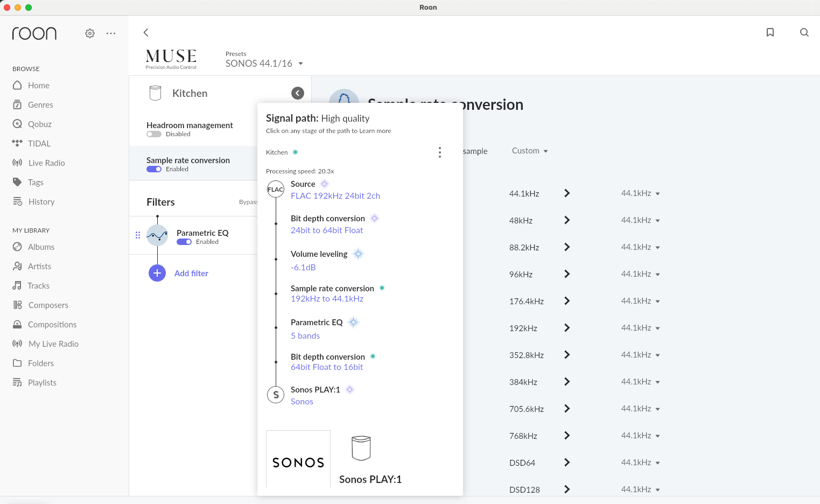Open output rate dropdown for 192kHz row
This screenshot has width=820, height=504.
tap(640, 328)
